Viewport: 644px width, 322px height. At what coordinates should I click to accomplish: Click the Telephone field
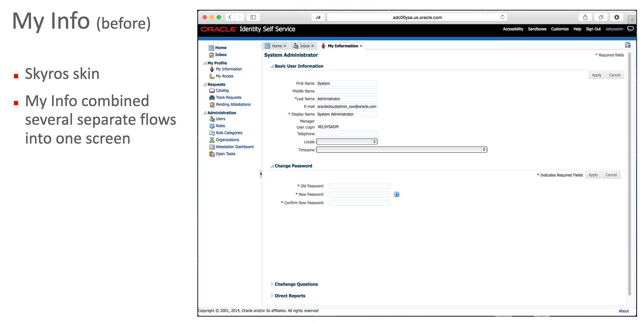pyautogui.click(x=347, y=134)
